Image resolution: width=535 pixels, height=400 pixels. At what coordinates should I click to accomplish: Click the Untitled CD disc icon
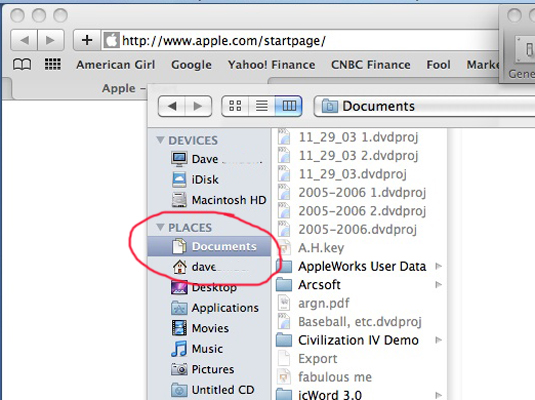pyautogui.click(x=179, y=390)
